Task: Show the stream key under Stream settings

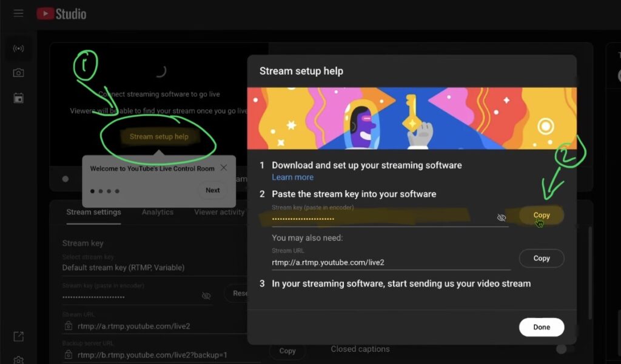Action: 206,296
